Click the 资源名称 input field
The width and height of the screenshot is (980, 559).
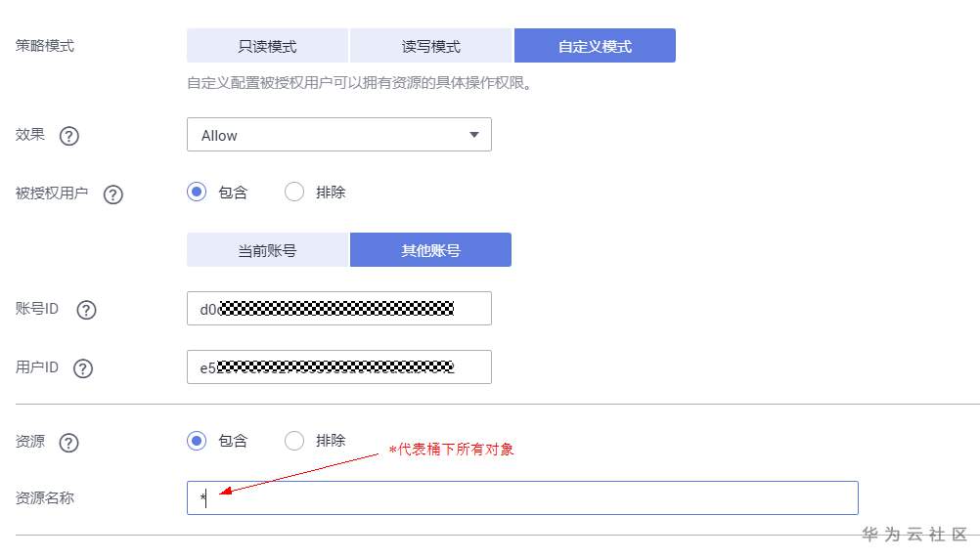pyautogui.click(x=522, y=497)
